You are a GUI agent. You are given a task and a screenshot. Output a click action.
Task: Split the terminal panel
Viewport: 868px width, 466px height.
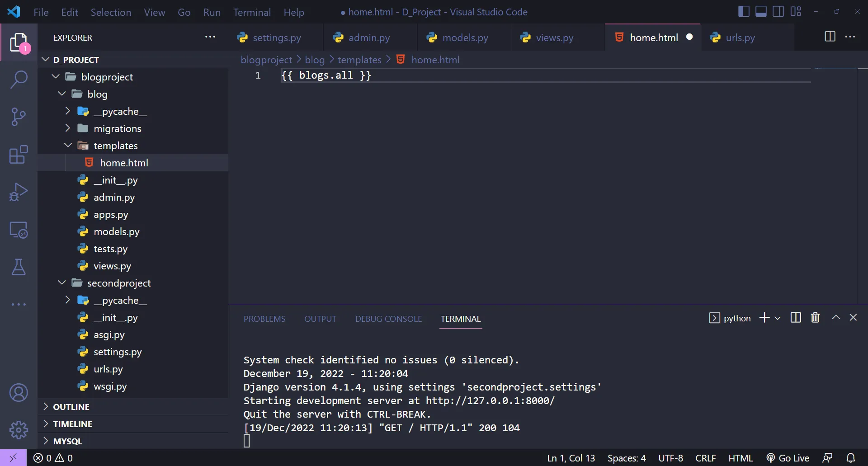click(796, 318)
